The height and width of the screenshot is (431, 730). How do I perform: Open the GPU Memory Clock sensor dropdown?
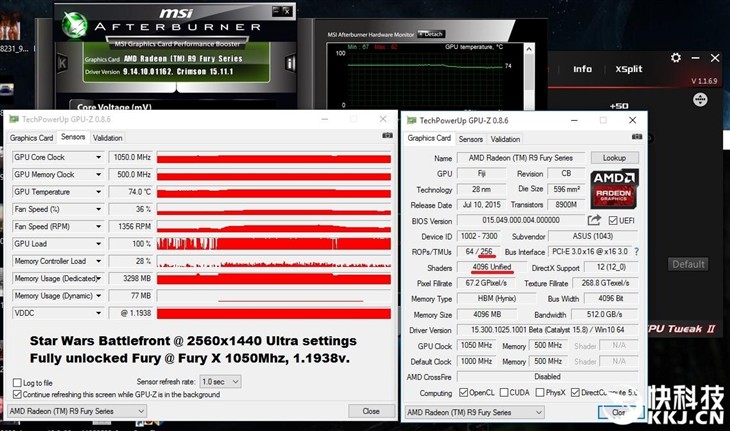98,175
